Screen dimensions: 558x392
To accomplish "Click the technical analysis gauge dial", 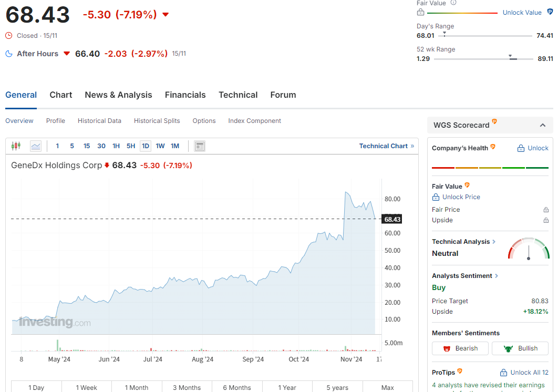I will tap(529, 249).
